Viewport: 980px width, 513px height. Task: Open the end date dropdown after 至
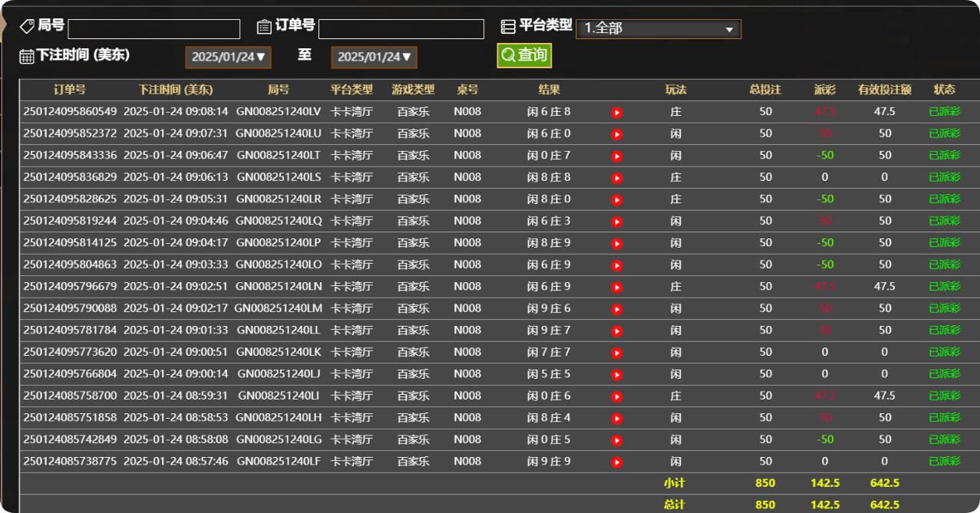[x=374, y=56]
